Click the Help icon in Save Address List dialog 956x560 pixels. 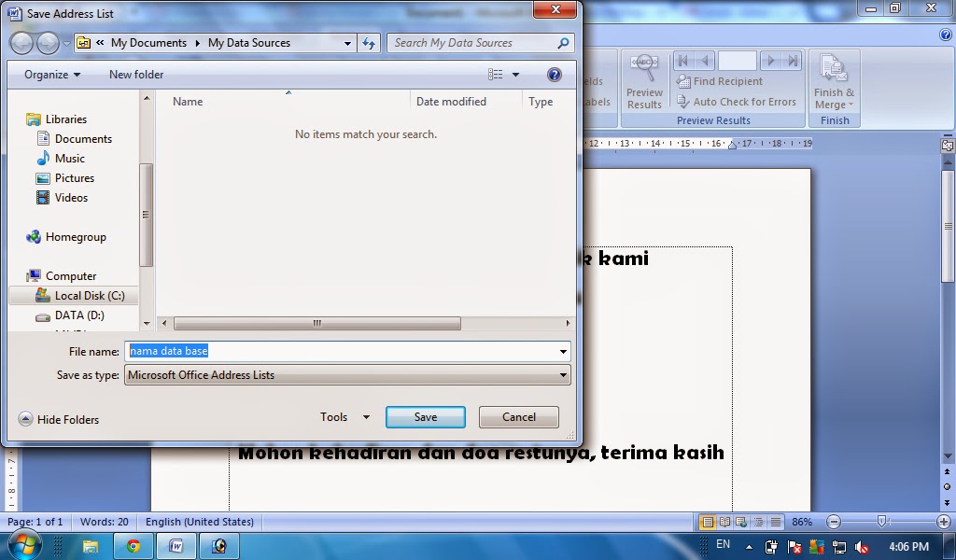coord(555,75)
